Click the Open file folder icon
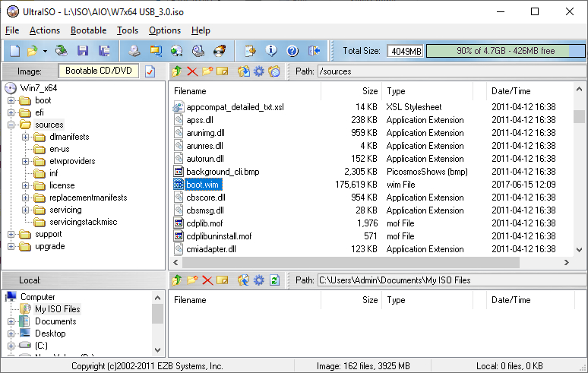 pyautogui.click(x=33, y=51)
